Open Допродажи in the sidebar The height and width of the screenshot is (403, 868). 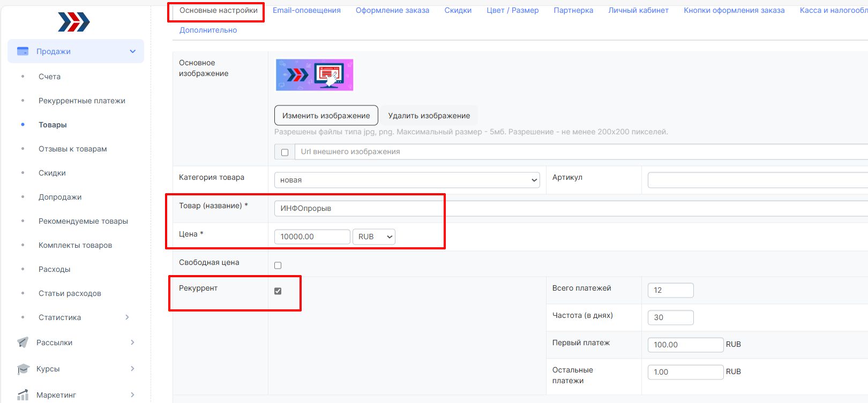[60, 197]
